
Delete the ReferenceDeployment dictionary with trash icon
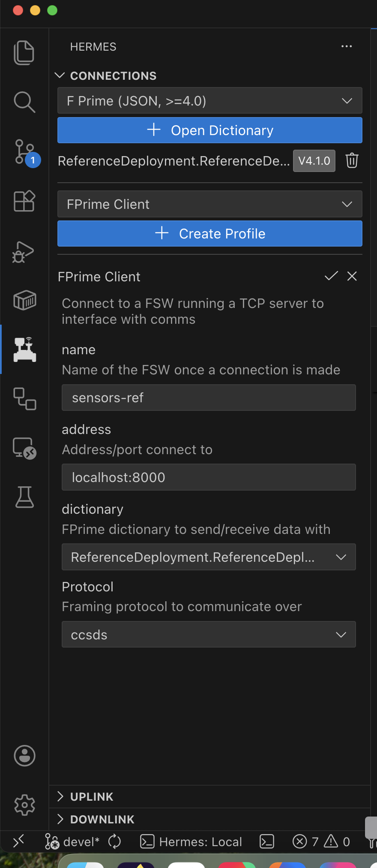click(x=352, y=161)
